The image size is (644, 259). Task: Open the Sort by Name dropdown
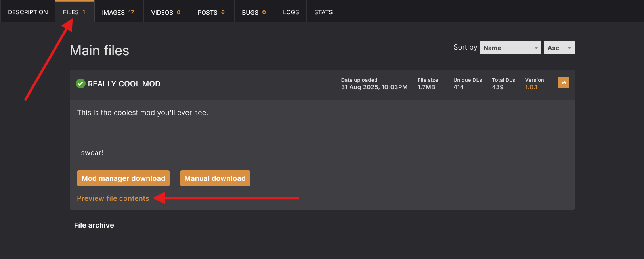pos(510,48)
